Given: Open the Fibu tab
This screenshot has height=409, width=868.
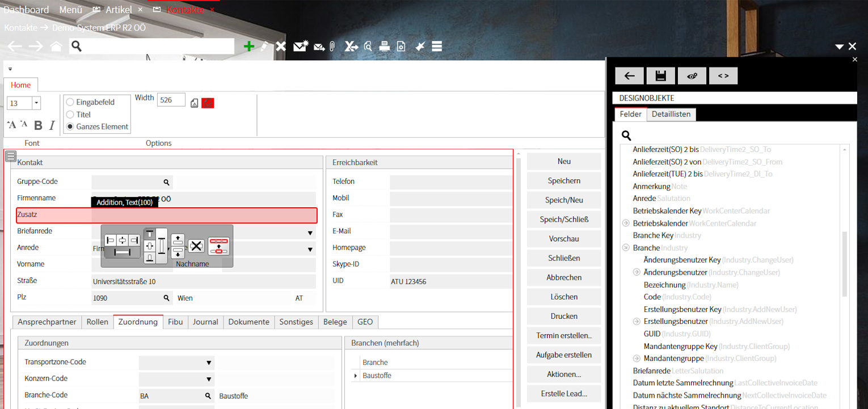Looking at the screenshot, I should 175,322.
